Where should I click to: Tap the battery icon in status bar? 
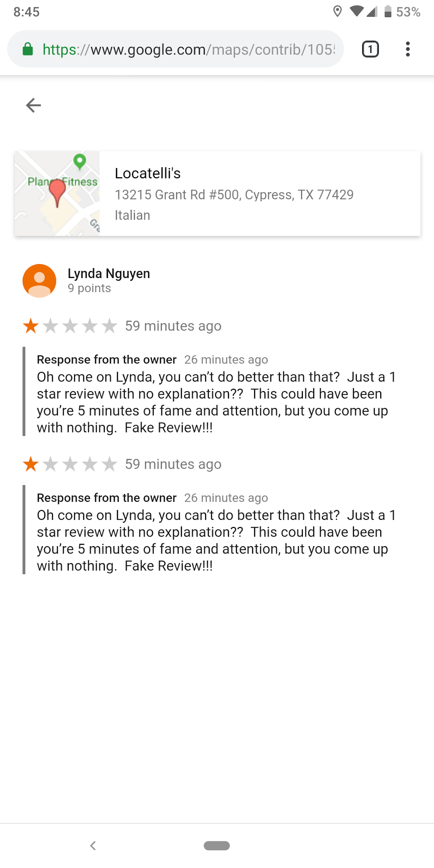click(388, 11)
